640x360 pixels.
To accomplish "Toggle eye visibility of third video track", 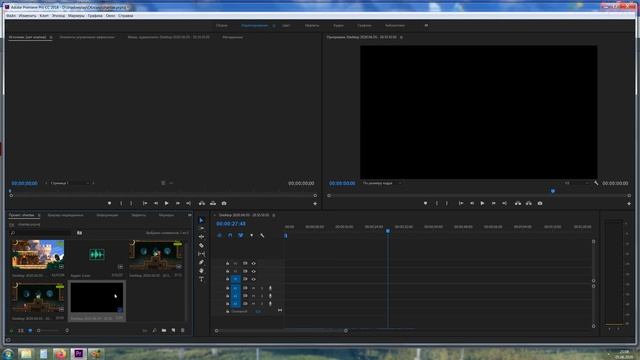I will click(253, 280).
